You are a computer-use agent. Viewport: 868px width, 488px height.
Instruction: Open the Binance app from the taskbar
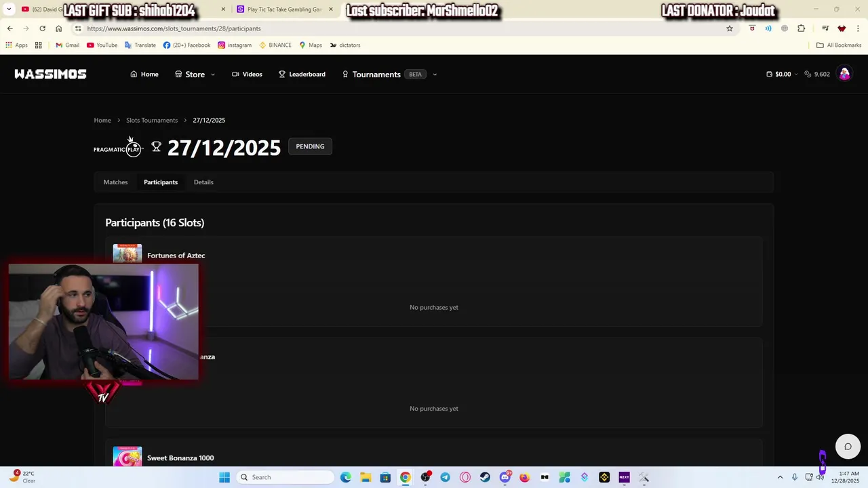click(604, 477)
